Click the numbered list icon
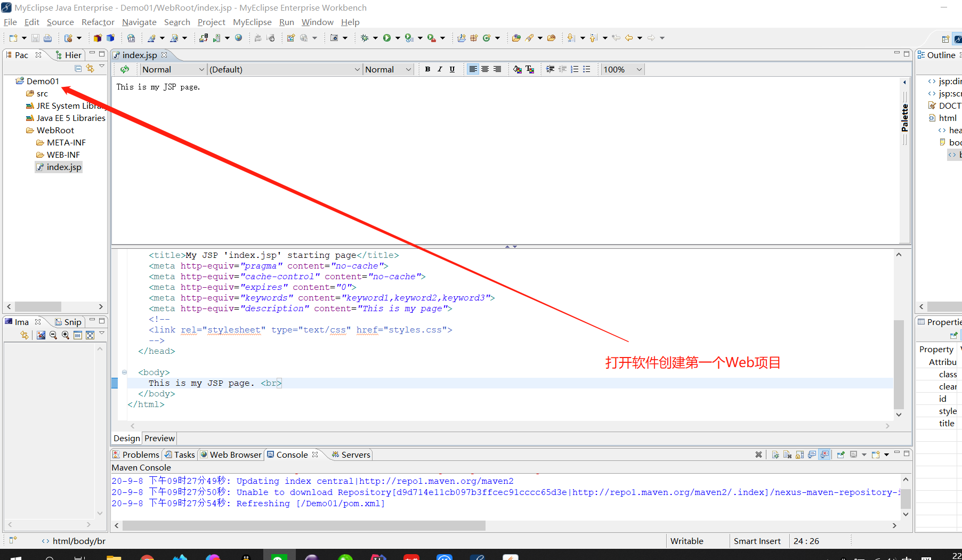Viewport: 962px width, 560px height. 575,69
